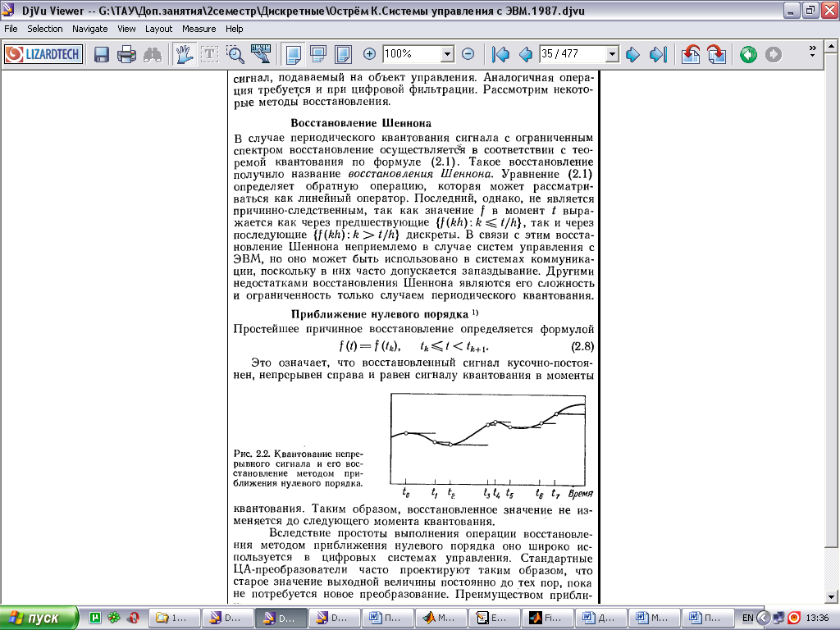Screen dimensions: 840x630
Task: Switch to the first DjVu taskbar window
Action: (227, 618)
